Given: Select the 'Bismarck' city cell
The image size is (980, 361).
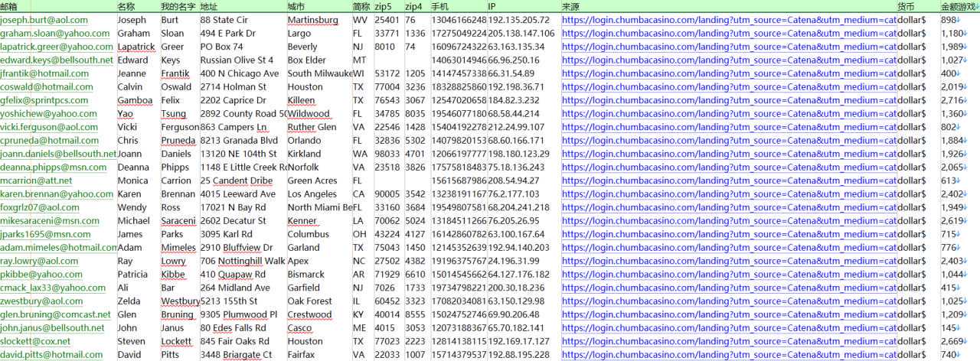Looking at the screenshot, I should pyautogui.click(x=305, y=275).
